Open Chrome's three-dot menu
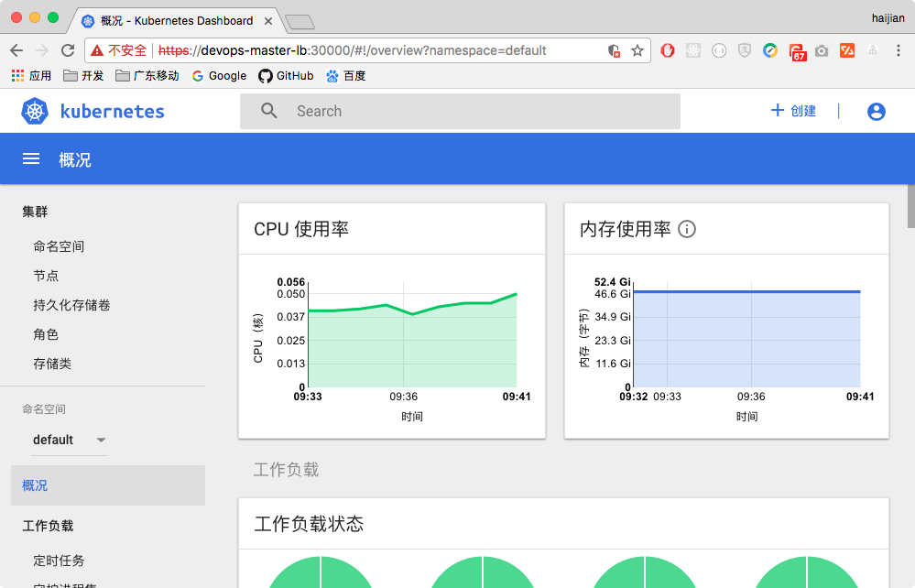The width and height of the screenshot is (915, 588). [x=899, y=50]
